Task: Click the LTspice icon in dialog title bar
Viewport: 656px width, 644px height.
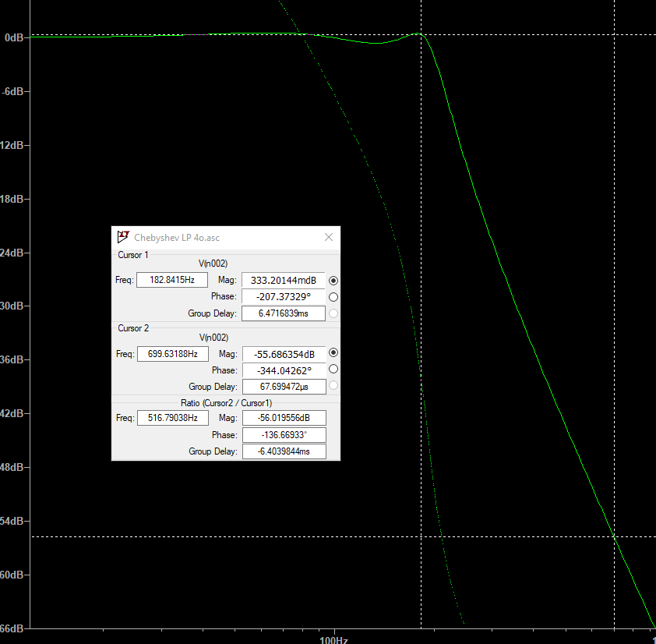Action: pos(123,238)
